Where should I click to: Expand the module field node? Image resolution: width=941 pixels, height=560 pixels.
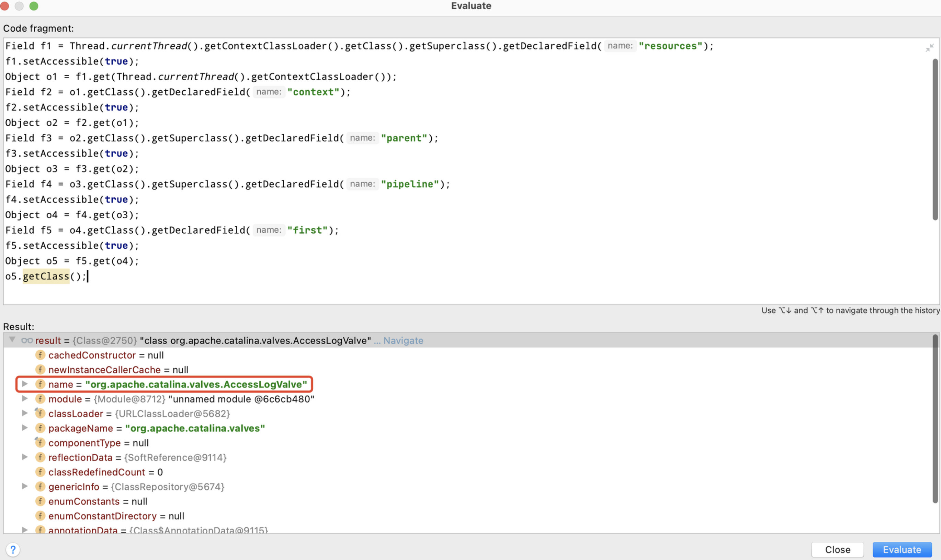point(24,398)
